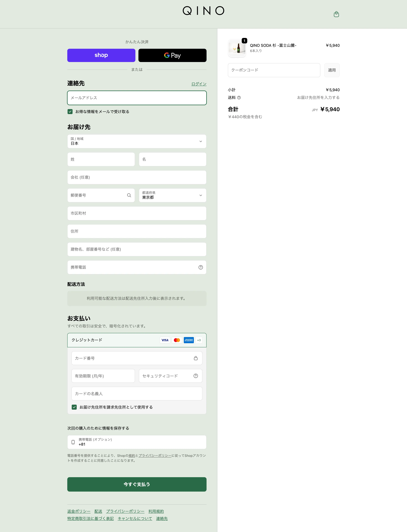
Task: Expand the 都道府県 prefecture dropdown
Action: click(x=172, y=195)
